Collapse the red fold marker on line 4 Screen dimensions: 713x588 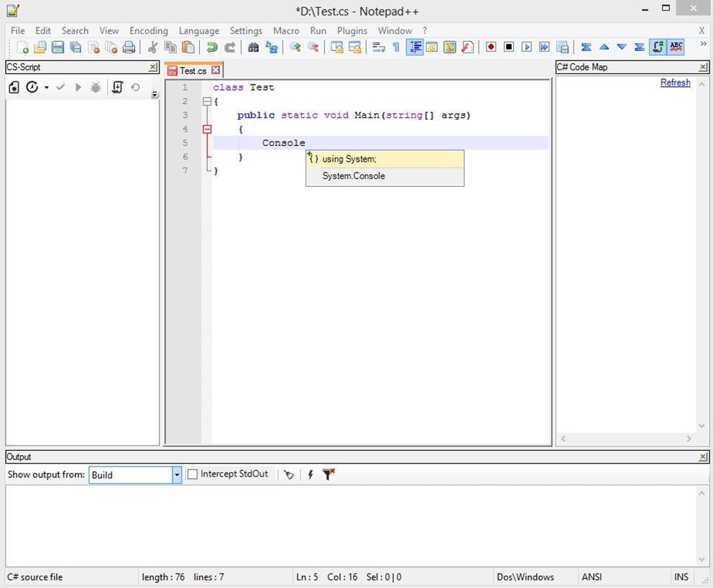point(207,129)
